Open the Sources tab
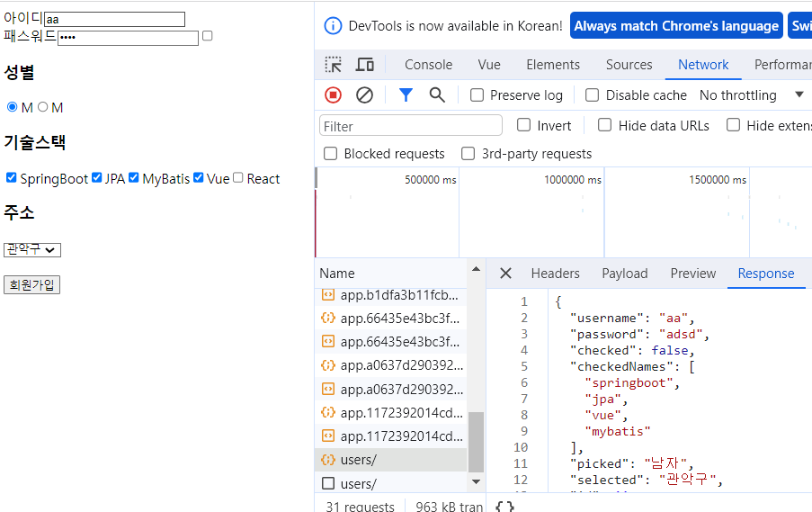812x512 pixels. pyautogui.click(x=629, y=65)
